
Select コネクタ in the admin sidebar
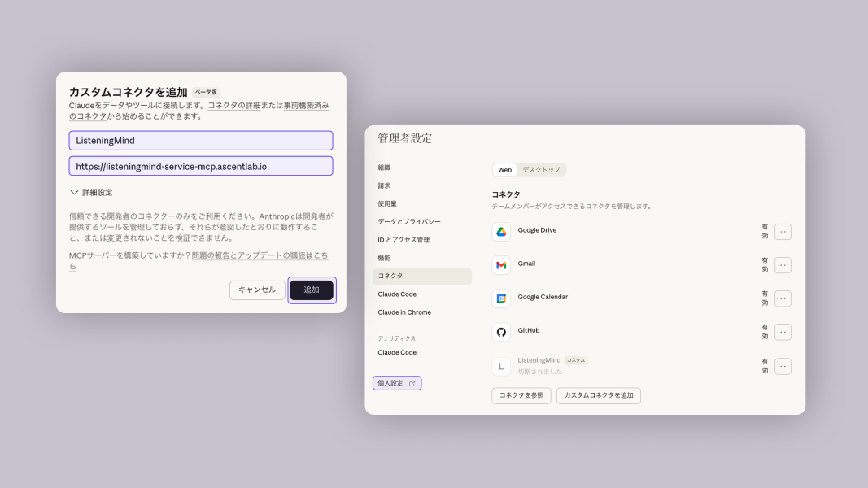coord(422,276)
